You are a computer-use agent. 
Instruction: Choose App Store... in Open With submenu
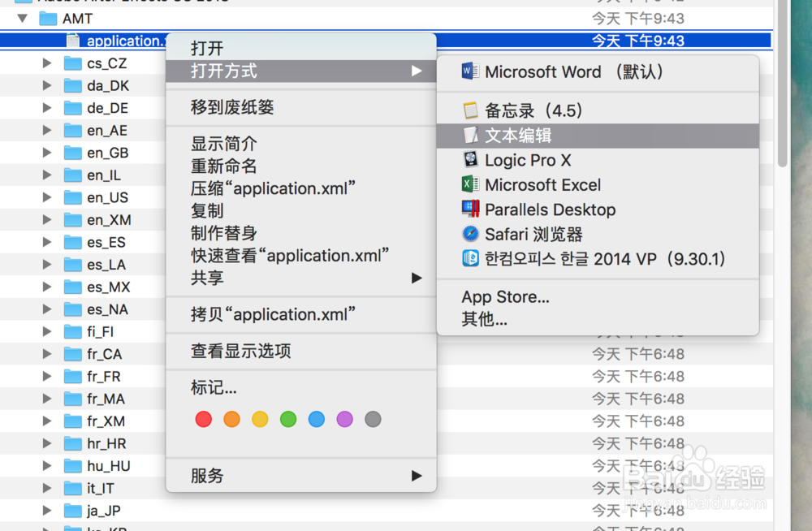click(x=598, y=297)
